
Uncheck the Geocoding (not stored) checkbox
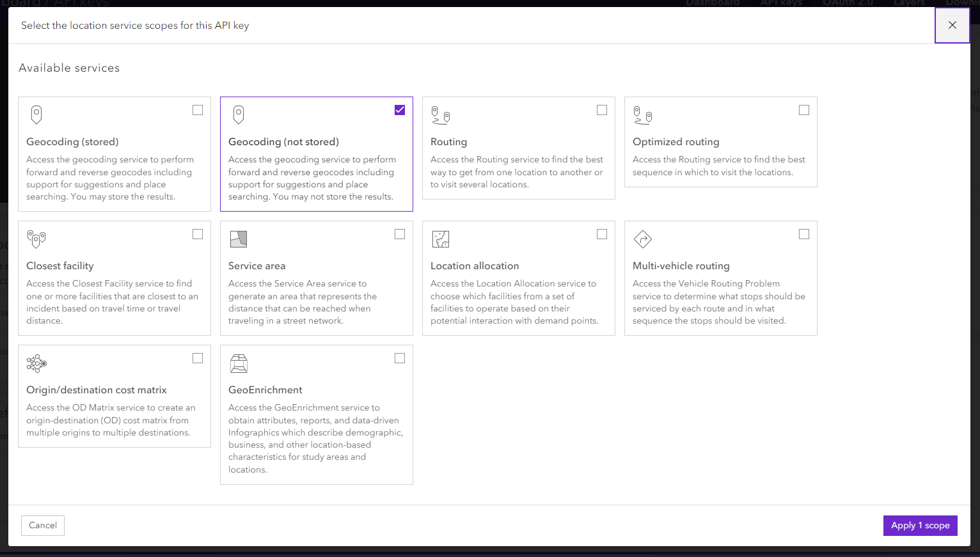[400, 110]
